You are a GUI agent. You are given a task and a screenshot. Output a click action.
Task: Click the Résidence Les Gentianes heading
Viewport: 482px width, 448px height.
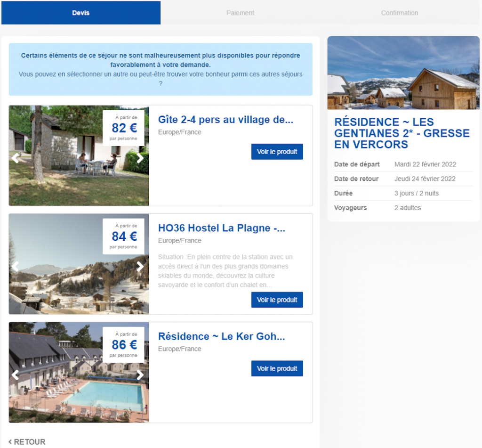(x=402, y=133)
